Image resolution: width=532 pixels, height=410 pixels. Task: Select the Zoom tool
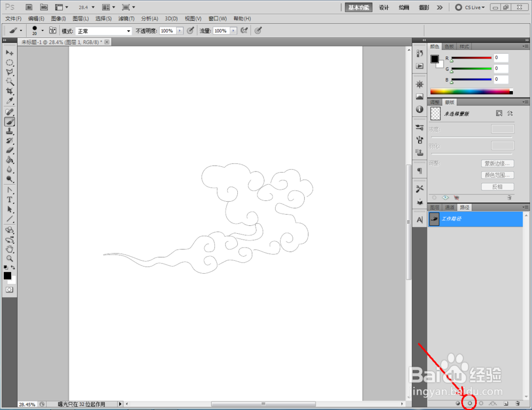(10, 258)
